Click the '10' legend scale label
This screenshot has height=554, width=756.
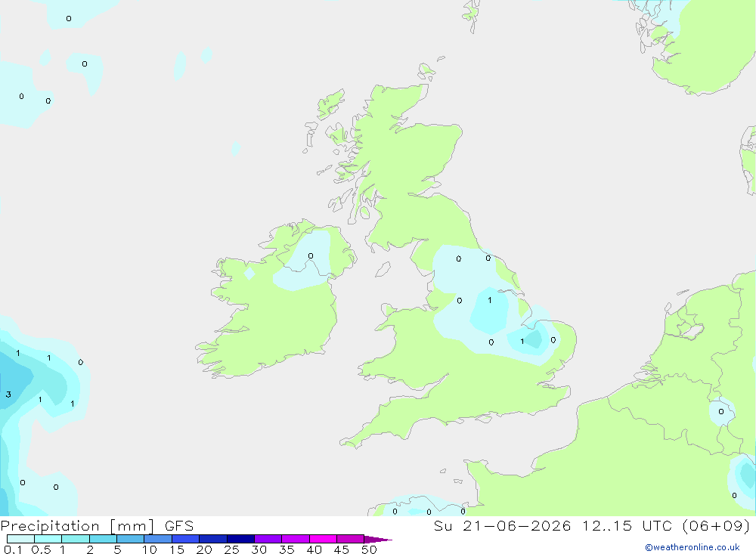(150, 549)
